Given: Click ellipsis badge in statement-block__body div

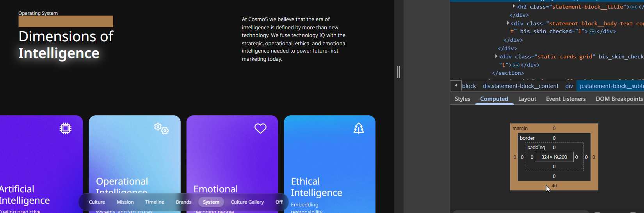Looking at the screenshot, I should 592,32.
